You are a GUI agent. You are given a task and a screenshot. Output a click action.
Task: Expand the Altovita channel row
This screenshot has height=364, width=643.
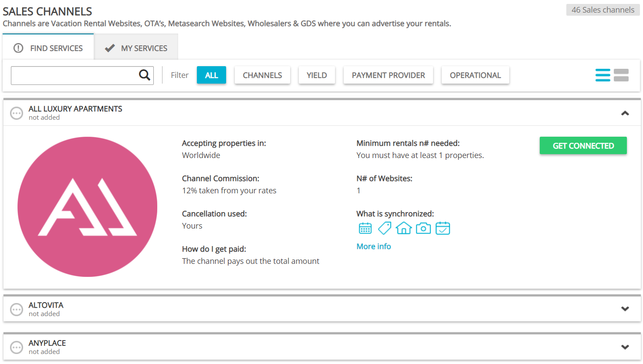click(x=625, y=309)
